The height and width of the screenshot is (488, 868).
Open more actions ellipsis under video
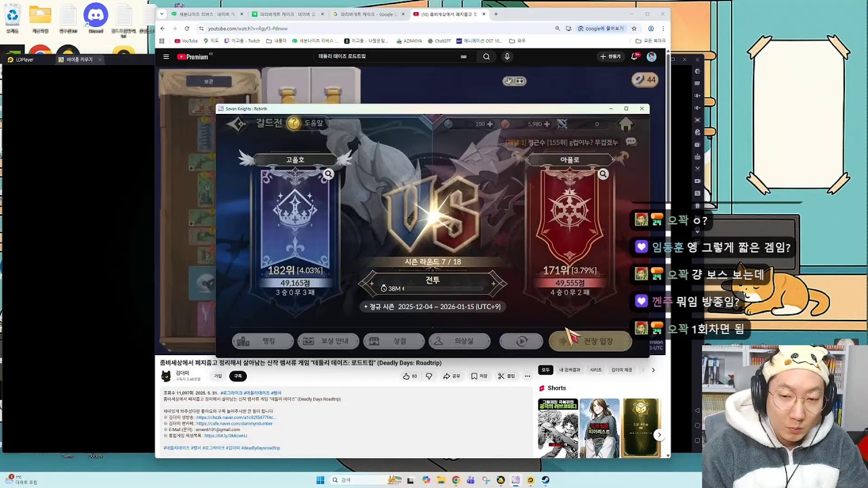click(x=527, y=376)
